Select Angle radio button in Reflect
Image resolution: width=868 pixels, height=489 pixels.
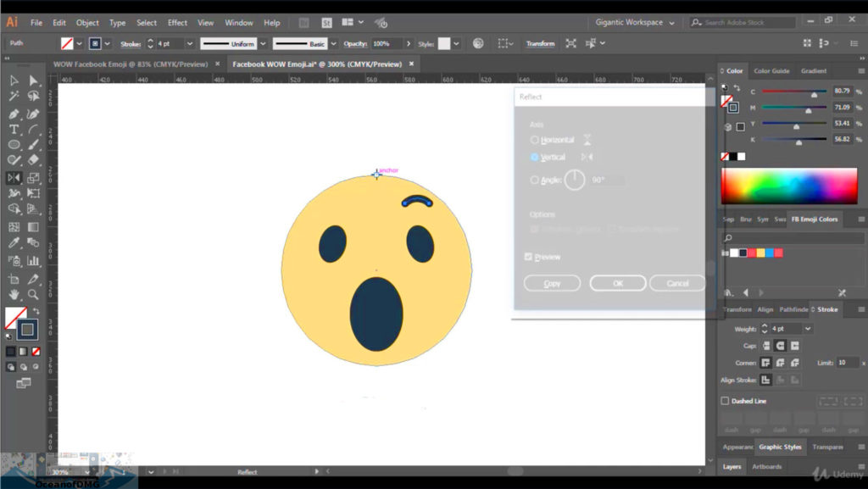click(x=534, y=180)
